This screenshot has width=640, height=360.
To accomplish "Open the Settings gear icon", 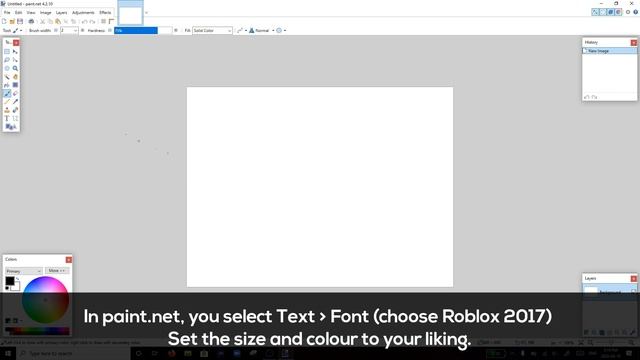I will tap(628, 12).
